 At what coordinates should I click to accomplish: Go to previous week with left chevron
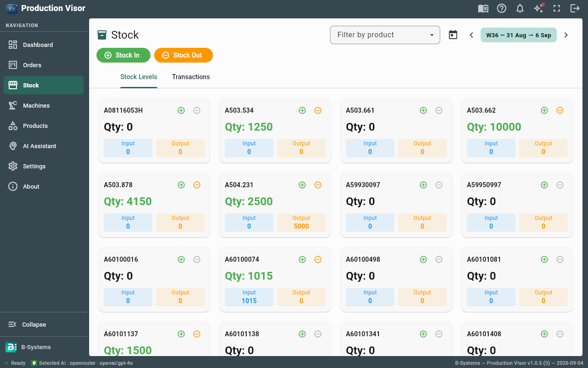coord(471,35)
